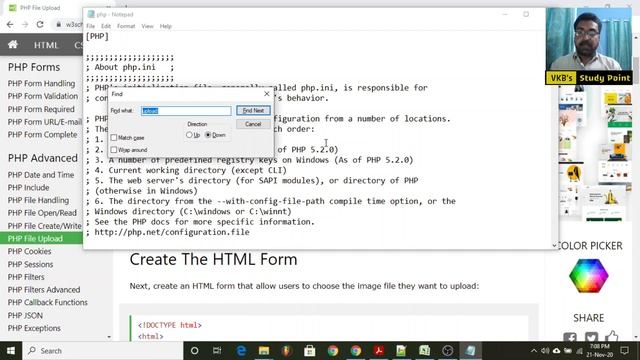
Task: Open the PHP Callback Functions link
Action: pos(47,302)
